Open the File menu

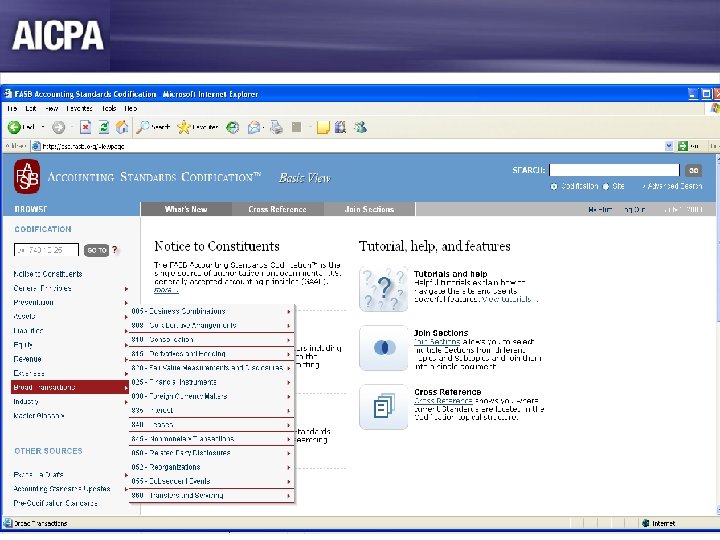11,108
